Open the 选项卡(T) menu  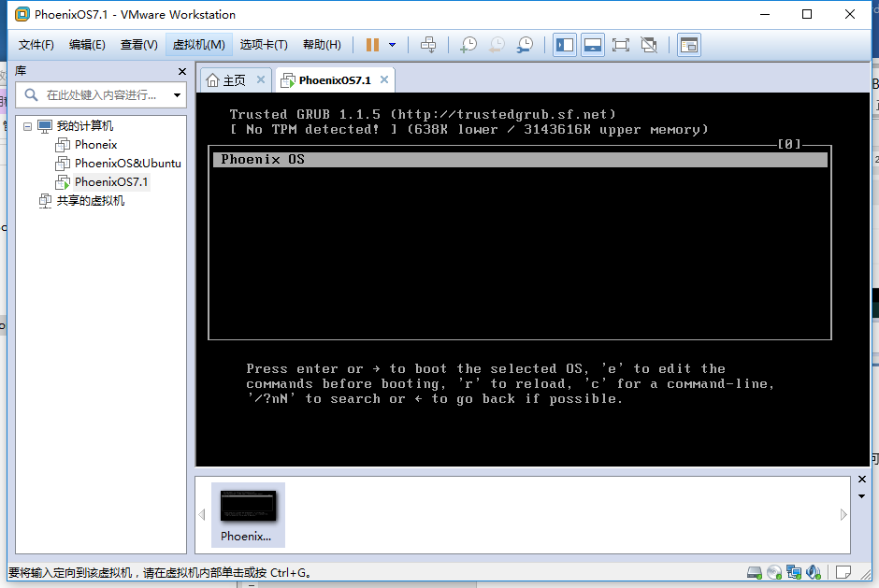pyautogui.click(x=264, y=45)
